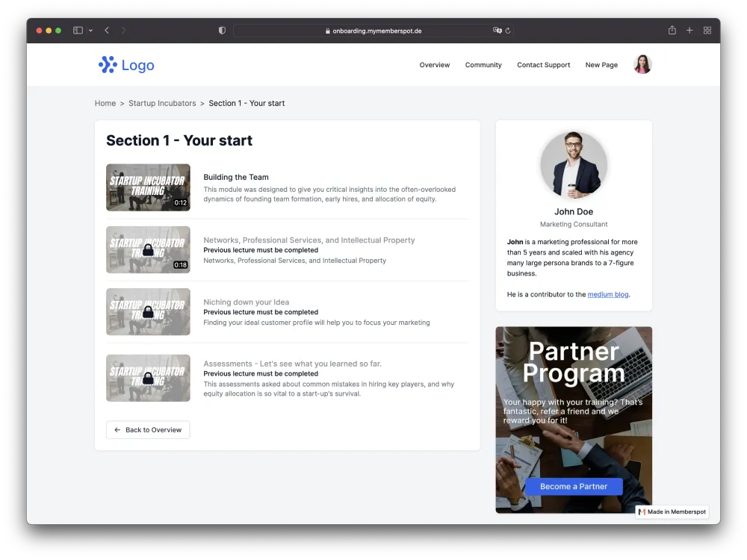Click the Marketing Consultant subtitle
747x560 pixels.
click(x=574, y=224)
